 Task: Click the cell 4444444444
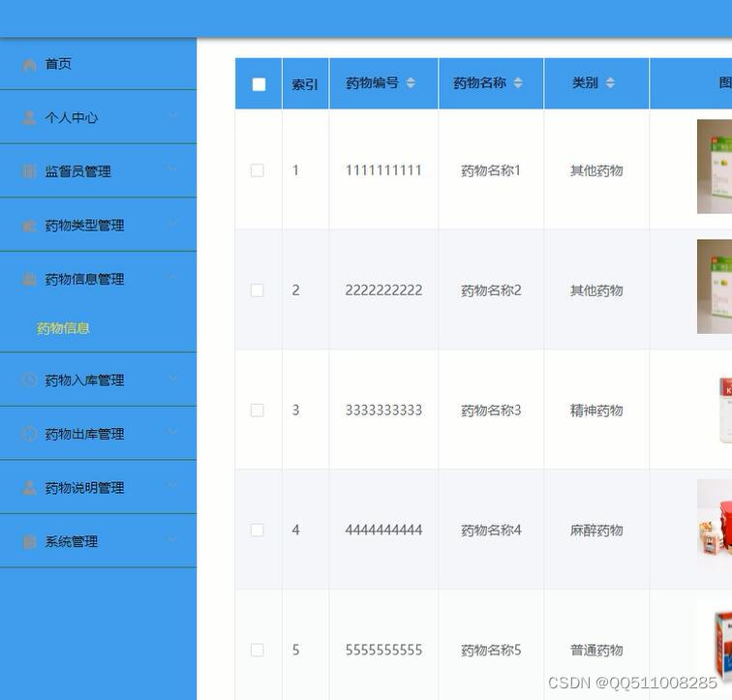pos(383,531)
